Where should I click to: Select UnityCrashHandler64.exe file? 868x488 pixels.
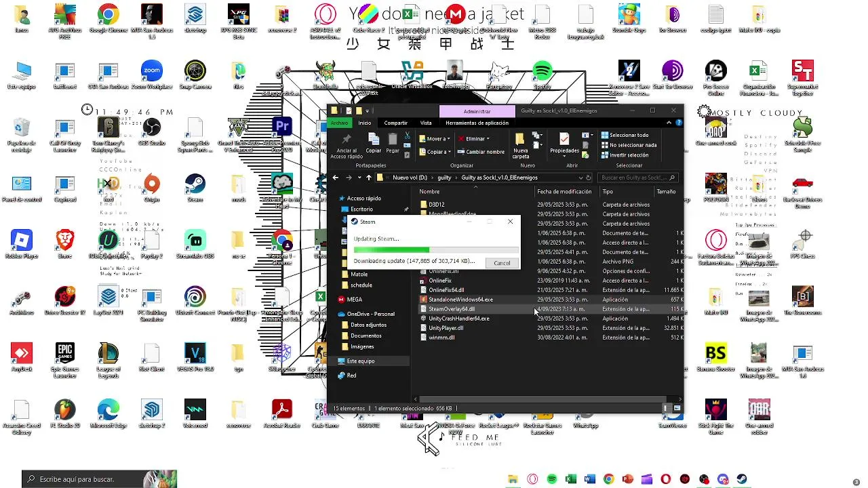pos(458,319)
